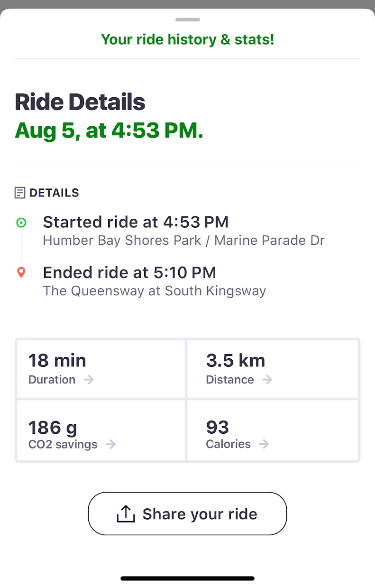The image size is (375, 588).
Task: Click the green start location marker icon
Action: point(21,223)
